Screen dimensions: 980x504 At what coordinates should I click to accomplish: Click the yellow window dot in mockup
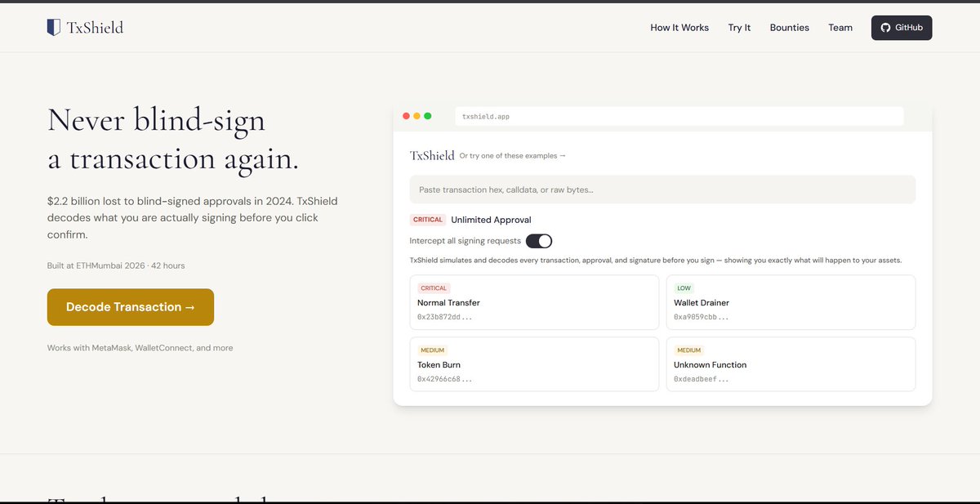pos(417,116)
